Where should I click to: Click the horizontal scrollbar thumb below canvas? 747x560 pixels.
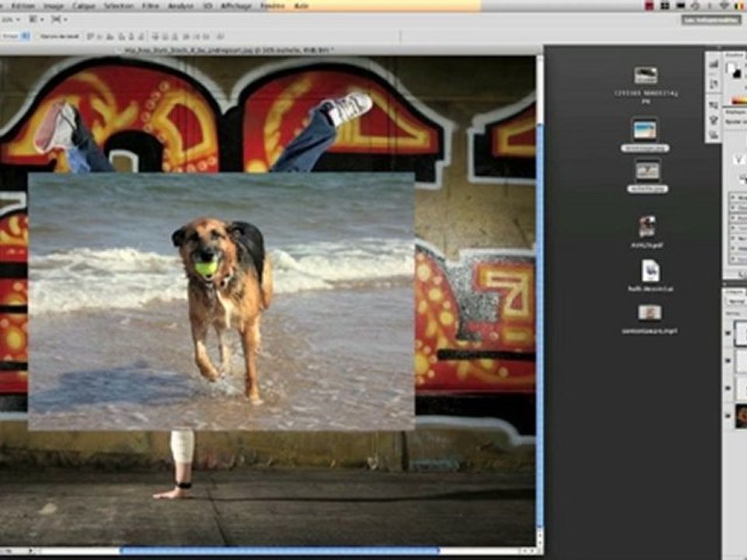pyautogui.click(x=279, y=551)
